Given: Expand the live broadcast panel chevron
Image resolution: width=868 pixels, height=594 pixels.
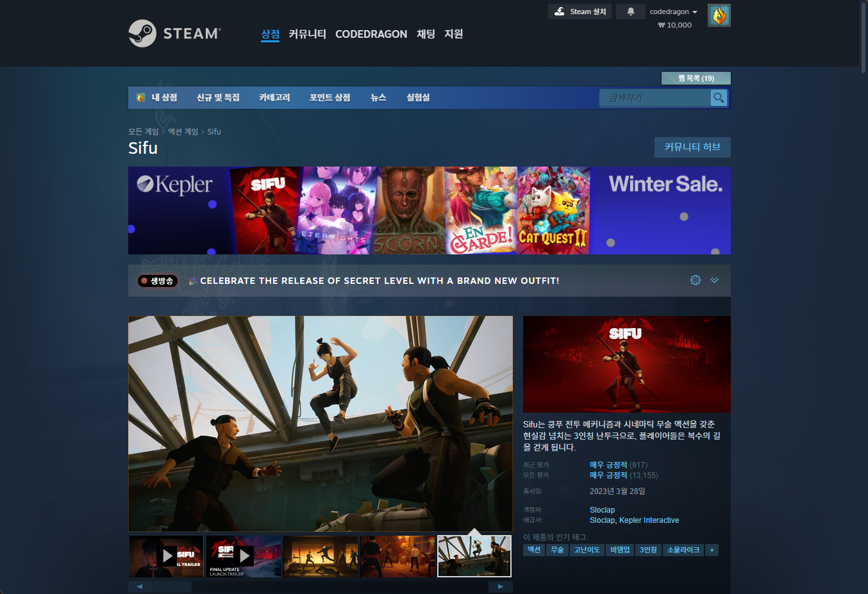Looking at the screenshot, I should point(714,280).
